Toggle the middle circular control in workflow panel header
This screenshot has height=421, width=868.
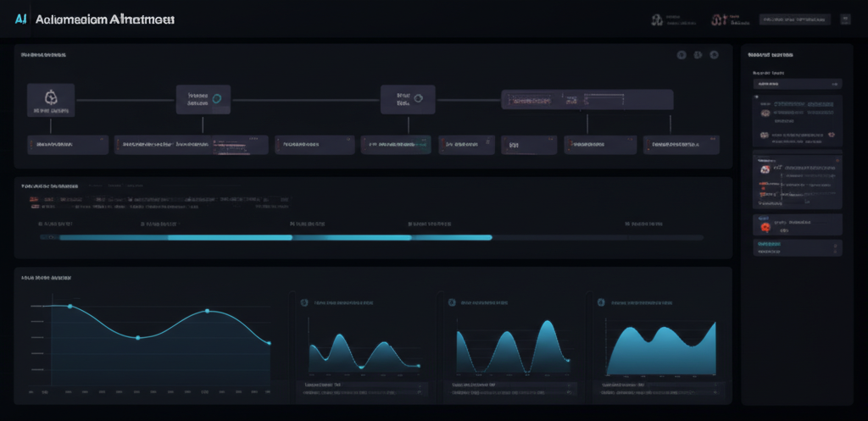point(698,55)
